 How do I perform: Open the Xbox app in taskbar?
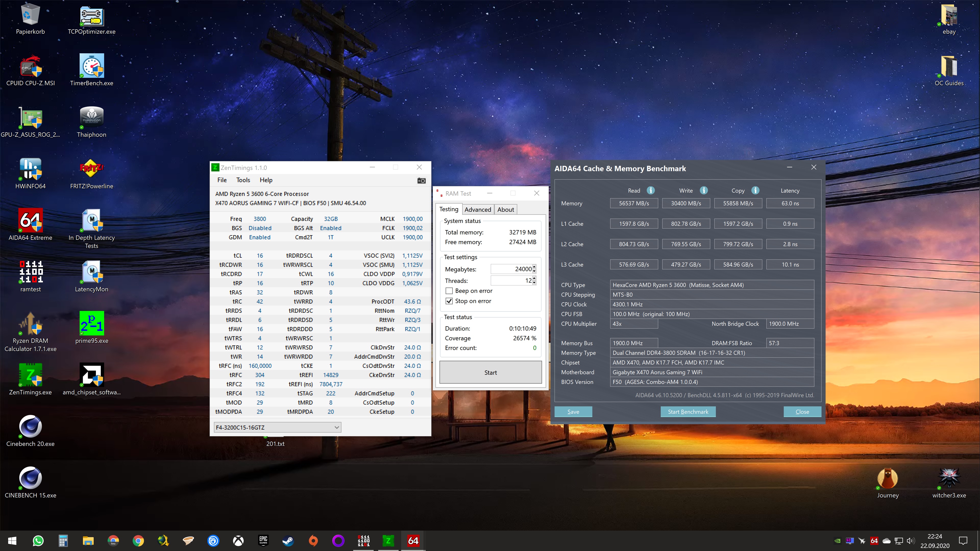click(x=238, y=541)
